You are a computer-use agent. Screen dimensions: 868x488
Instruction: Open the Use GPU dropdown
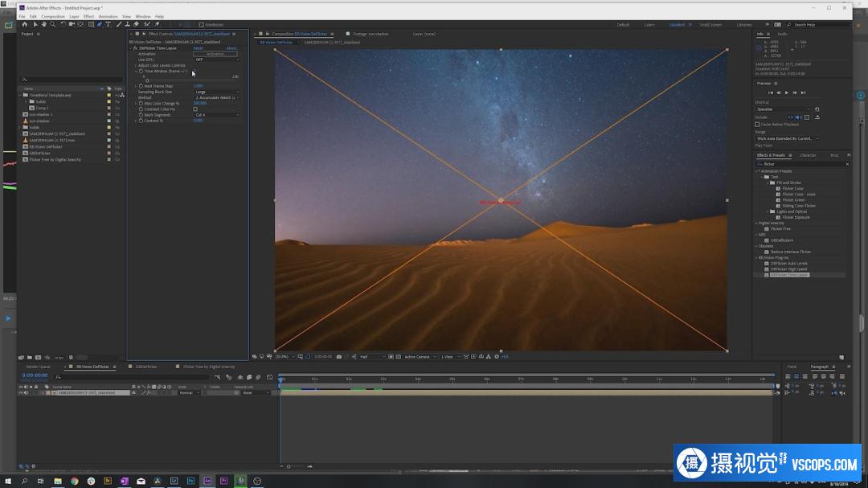pos(216,59)
